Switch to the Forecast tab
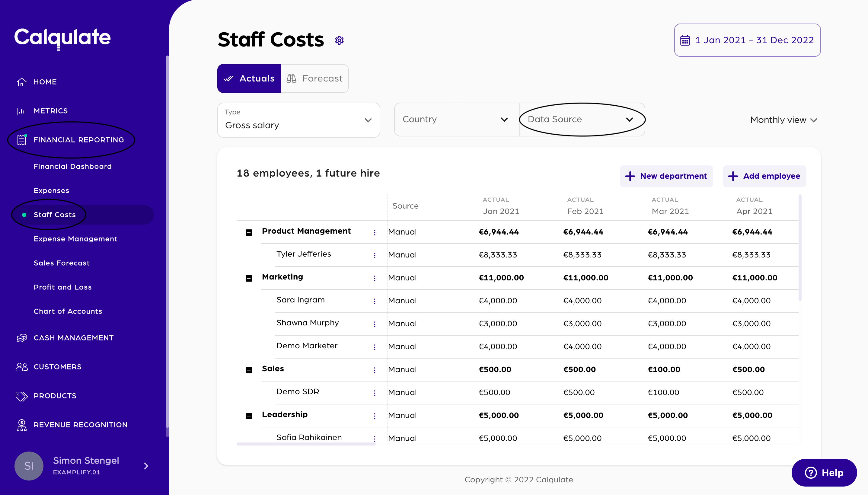The width and height of the screenshot is (868, 495). click(x=315, y=78)
